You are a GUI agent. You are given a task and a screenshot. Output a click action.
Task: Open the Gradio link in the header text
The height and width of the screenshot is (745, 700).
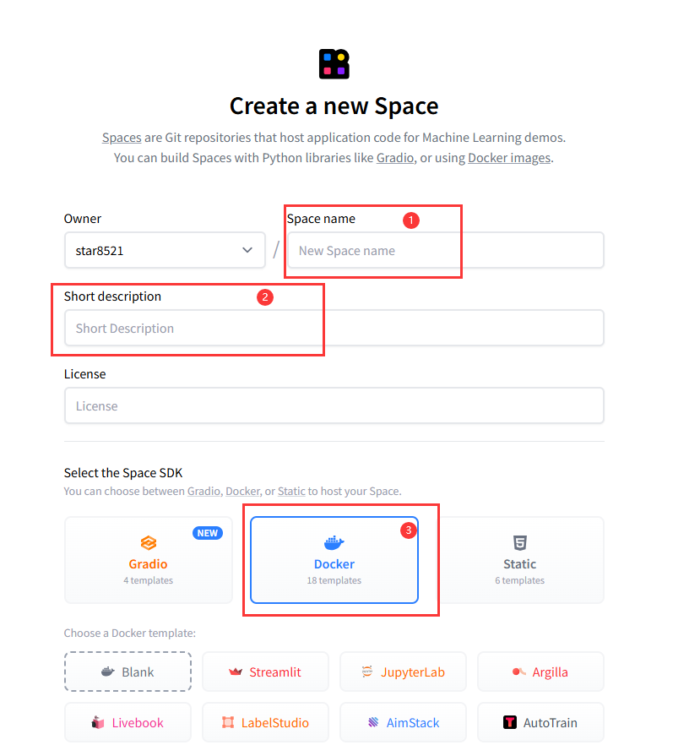tap(395, 158)
